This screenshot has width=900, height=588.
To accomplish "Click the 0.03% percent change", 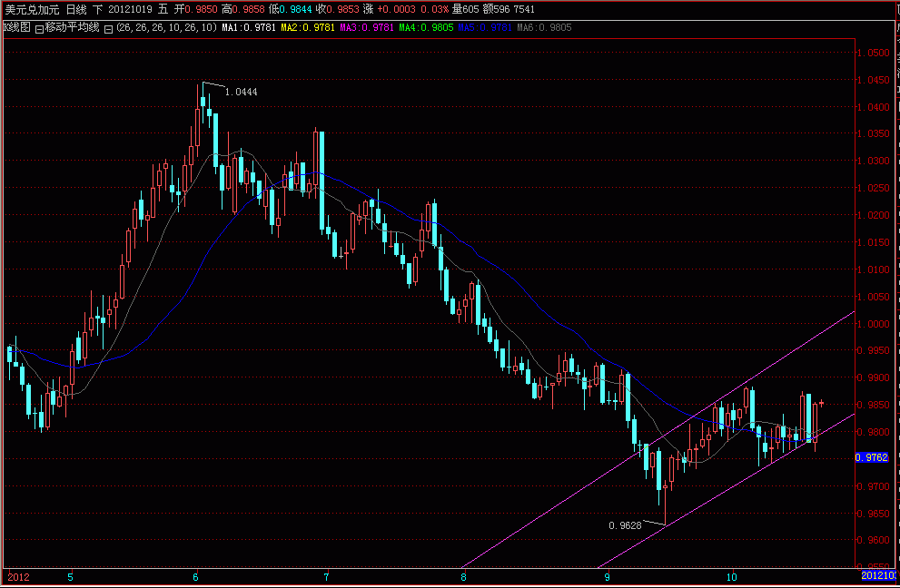I will coord(434,9).
